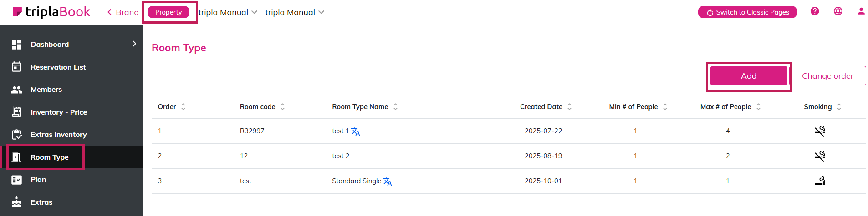Image resolution: width=868 pixels, height=216 pixels.
Task: Go to Inventory - Price menu
Action: 58,112
